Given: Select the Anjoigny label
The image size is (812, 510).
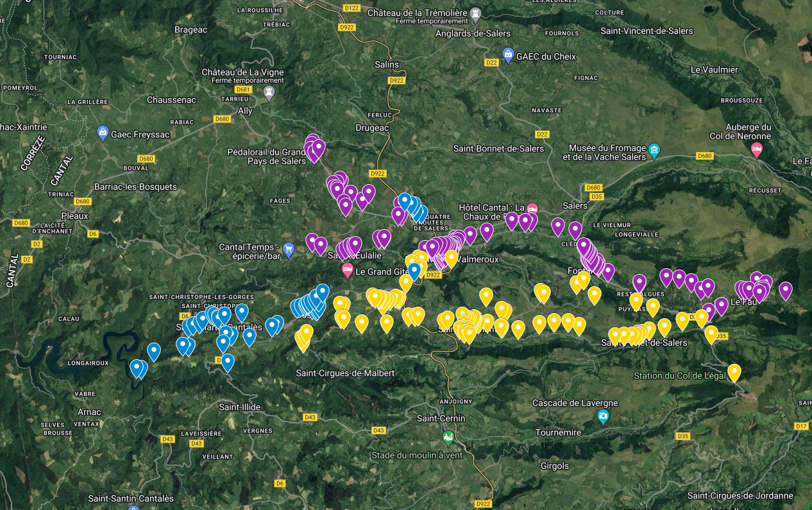Looking at the screenshot, I should click(455, 402).
